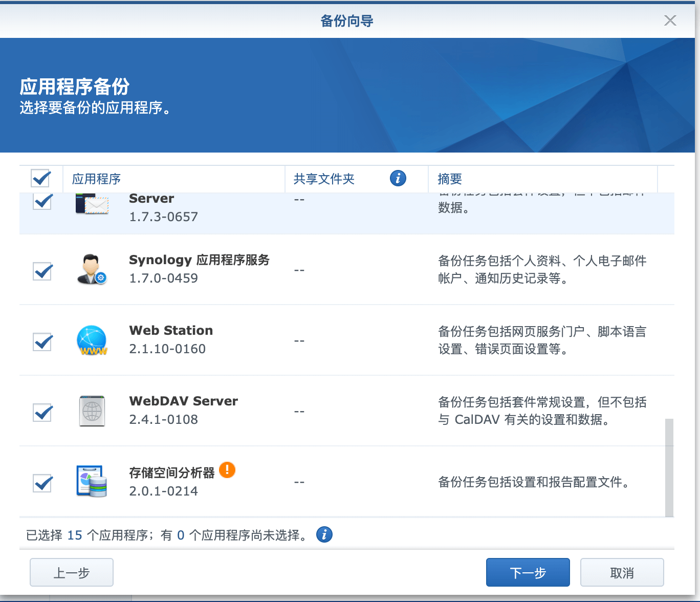This screenshot has height=602, width=700.
Task: Click the 下一步 button
Action: coord(528,572)
